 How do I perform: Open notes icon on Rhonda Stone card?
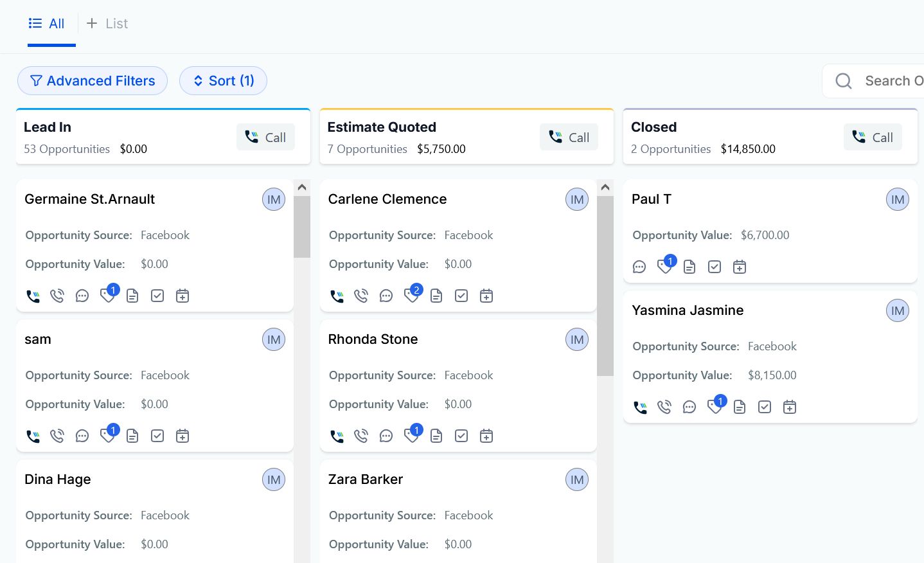436,436
